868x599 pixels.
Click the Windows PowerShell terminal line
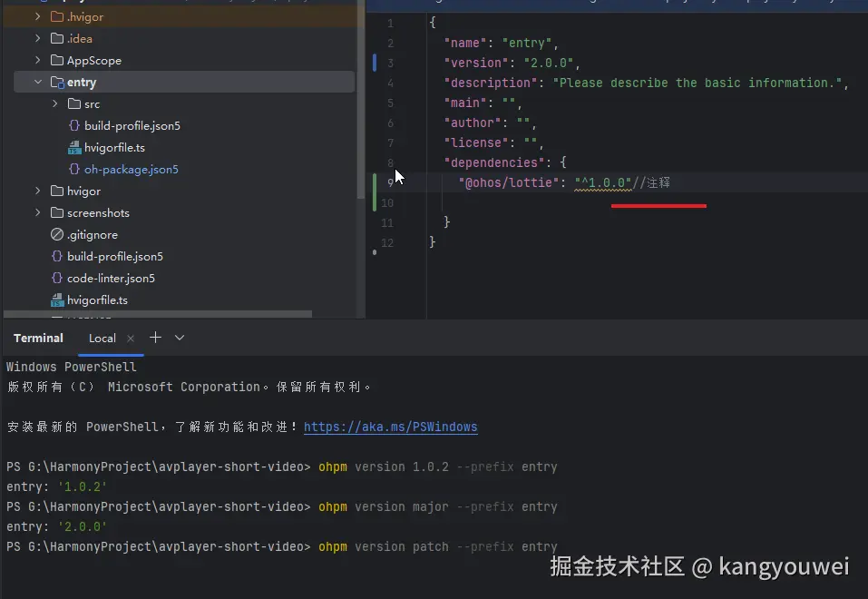point(72,367)
